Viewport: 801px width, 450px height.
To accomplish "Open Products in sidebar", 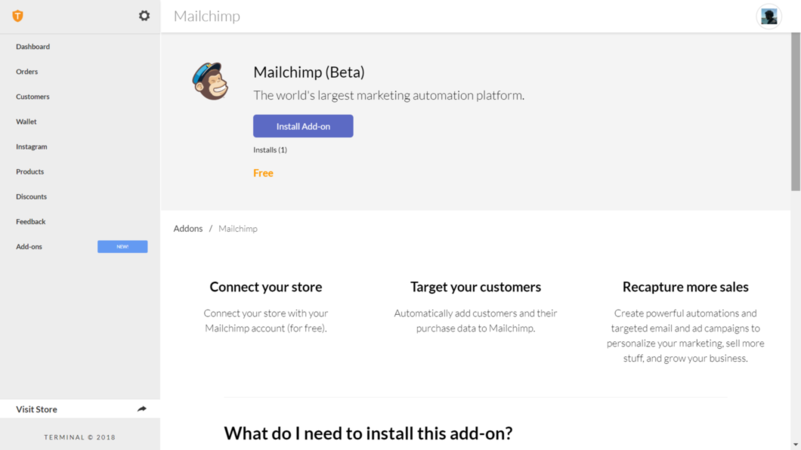I will (x=30, y=172).
